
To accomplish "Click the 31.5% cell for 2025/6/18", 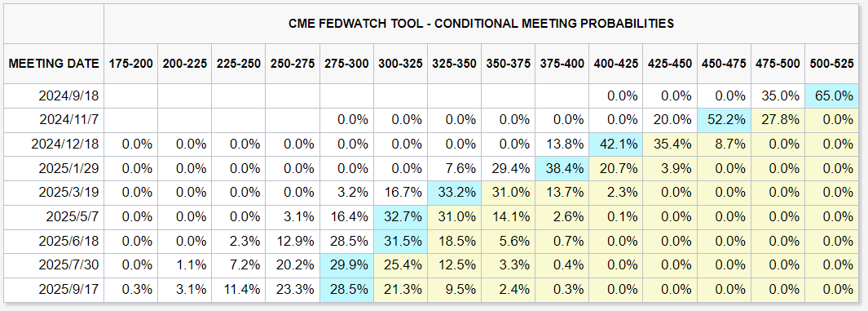I will 400,241.
